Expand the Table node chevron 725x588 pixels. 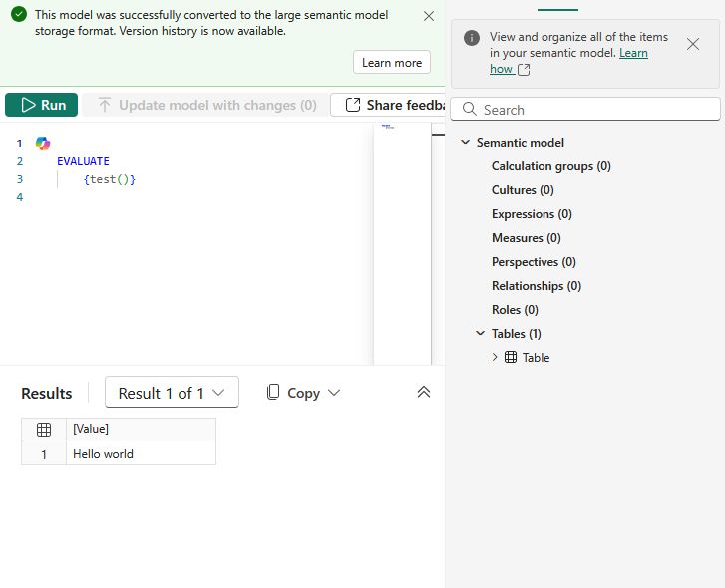[x=495, y=358]
